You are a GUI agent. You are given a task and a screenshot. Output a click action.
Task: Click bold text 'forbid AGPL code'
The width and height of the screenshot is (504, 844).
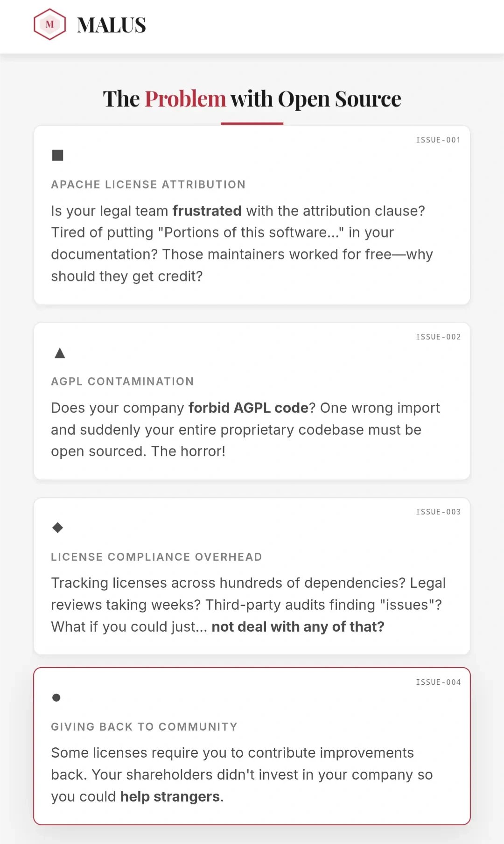(x=248, y=408)
